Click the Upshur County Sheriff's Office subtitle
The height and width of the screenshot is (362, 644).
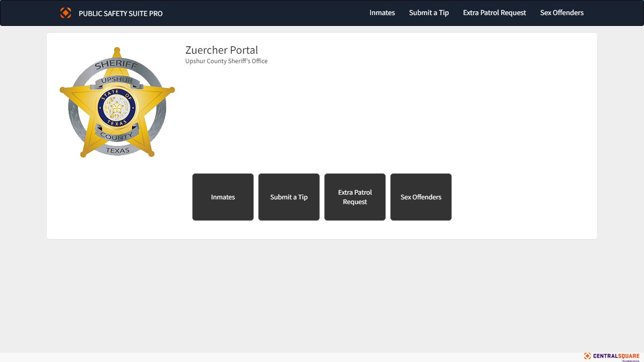click(226, 61)
